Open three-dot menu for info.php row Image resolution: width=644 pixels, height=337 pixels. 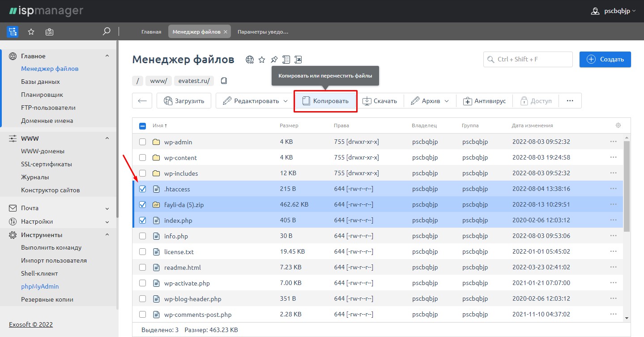tap(613, 236)
